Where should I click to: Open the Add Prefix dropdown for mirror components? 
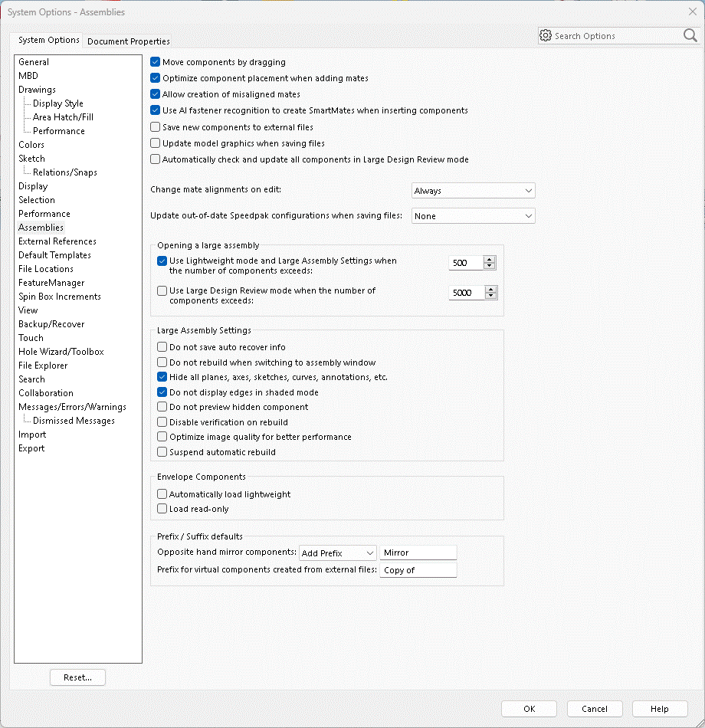[338, 553]
